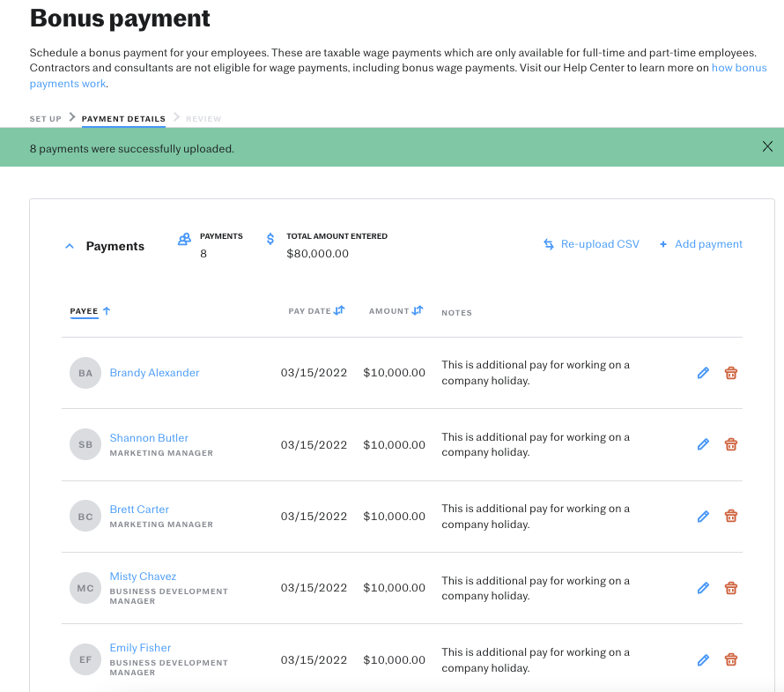Click Add payment
The width and height of the screenshot is (784, 692).
pos(701,244)
